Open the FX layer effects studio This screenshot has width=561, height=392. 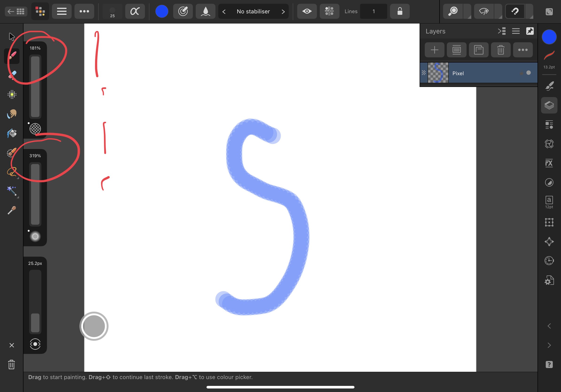click(549, 163)
